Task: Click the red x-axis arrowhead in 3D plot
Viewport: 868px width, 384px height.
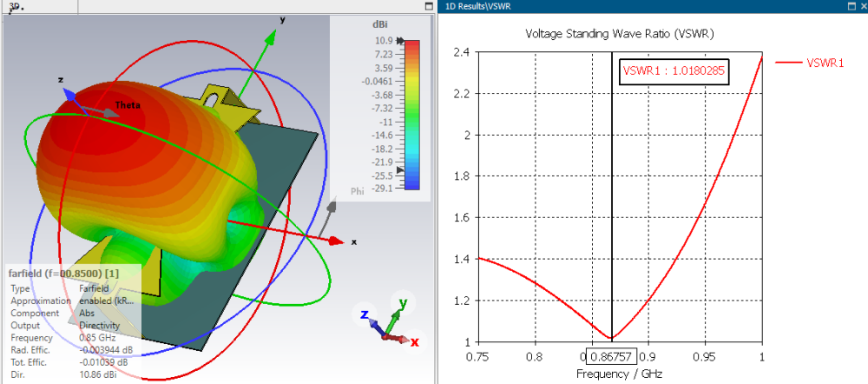Action: point(337,241)
